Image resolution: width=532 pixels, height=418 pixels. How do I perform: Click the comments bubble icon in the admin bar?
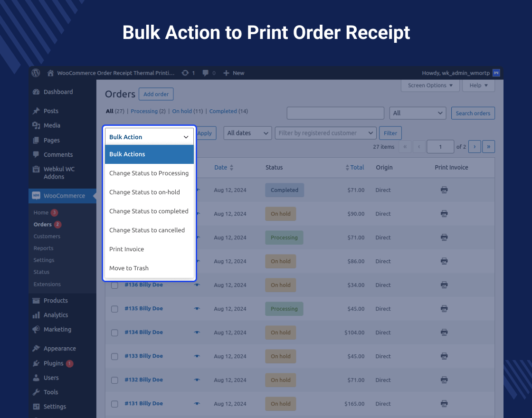pos(205,73)
